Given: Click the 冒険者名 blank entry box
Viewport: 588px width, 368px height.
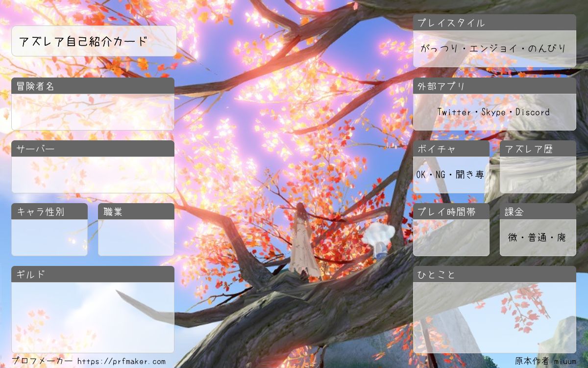Looking at the screenshot, I should pos(93,112).
